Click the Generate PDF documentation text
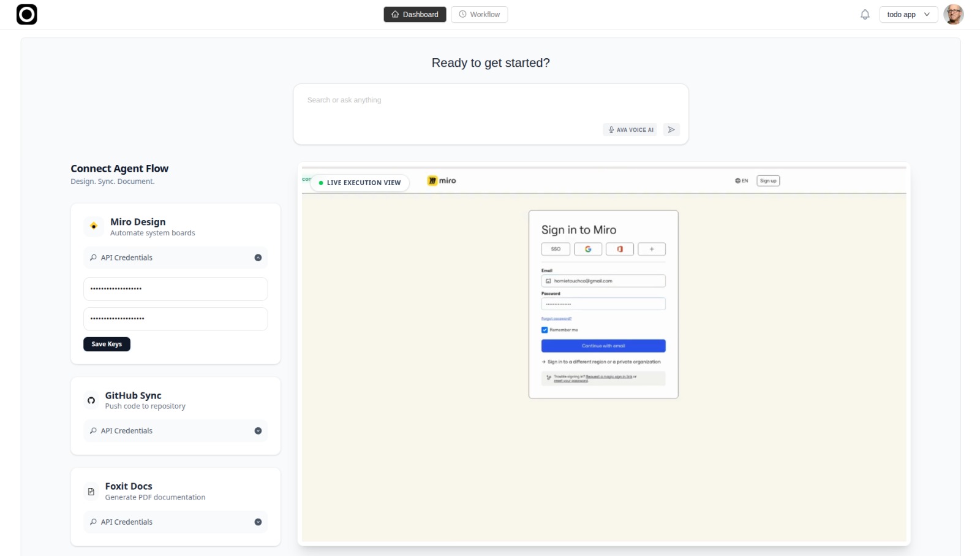980x556 pixels. pos(156,497)
